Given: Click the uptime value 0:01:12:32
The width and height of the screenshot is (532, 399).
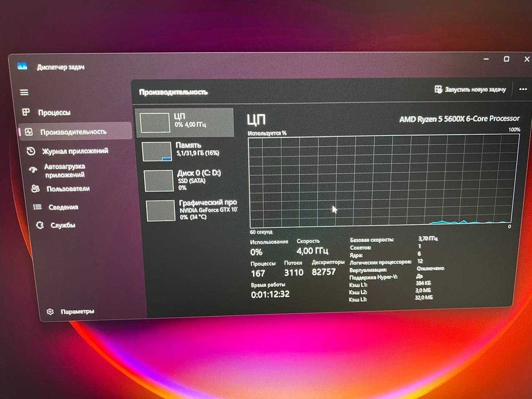Looking at the screenshot, I should click(270, 295).
